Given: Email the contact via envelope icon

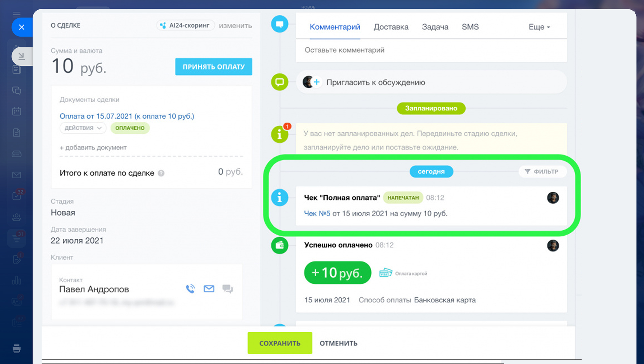Looking at the screenshot, I should click(209, 289).
